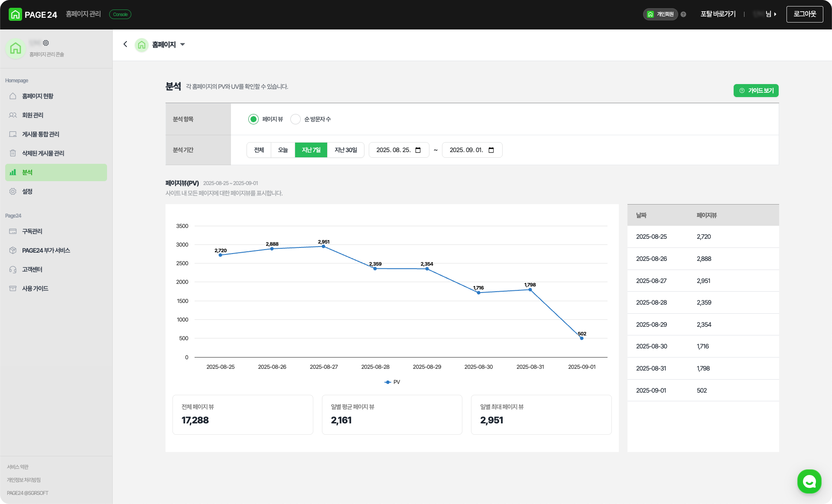This screenshot has height=504, width=832.
Task: Click the 가이드 보기 button
Action: point(756,91)
